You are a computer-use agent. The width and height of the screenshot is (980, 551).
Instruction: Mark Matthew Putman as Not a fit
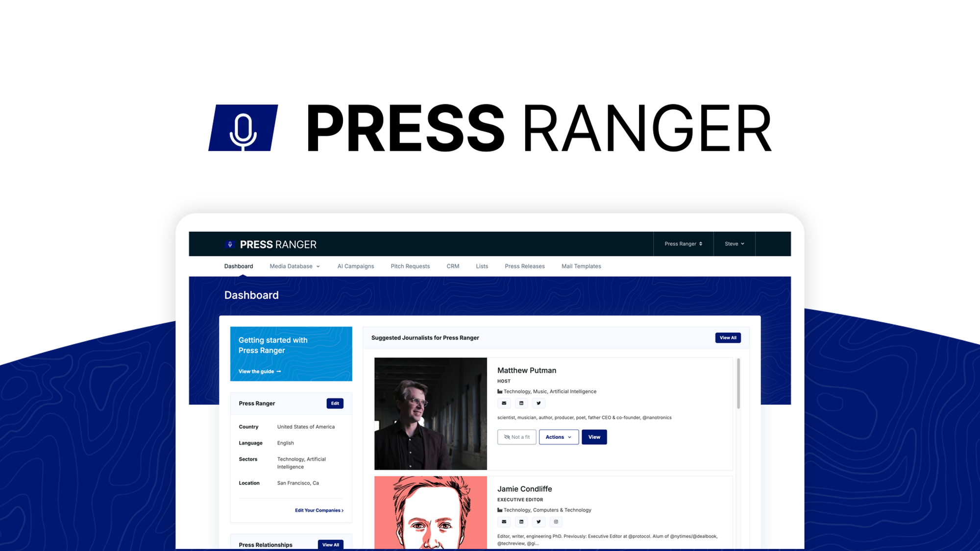click(x=516, y=437)
